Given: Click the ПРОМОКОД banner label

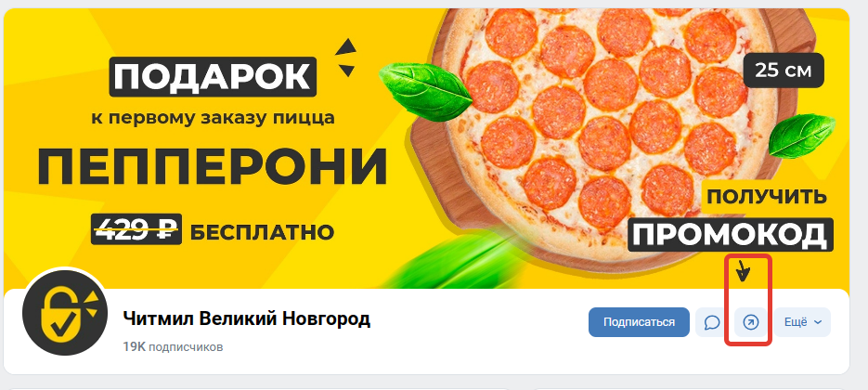Looking at the screenshot, I should (731, 235).
